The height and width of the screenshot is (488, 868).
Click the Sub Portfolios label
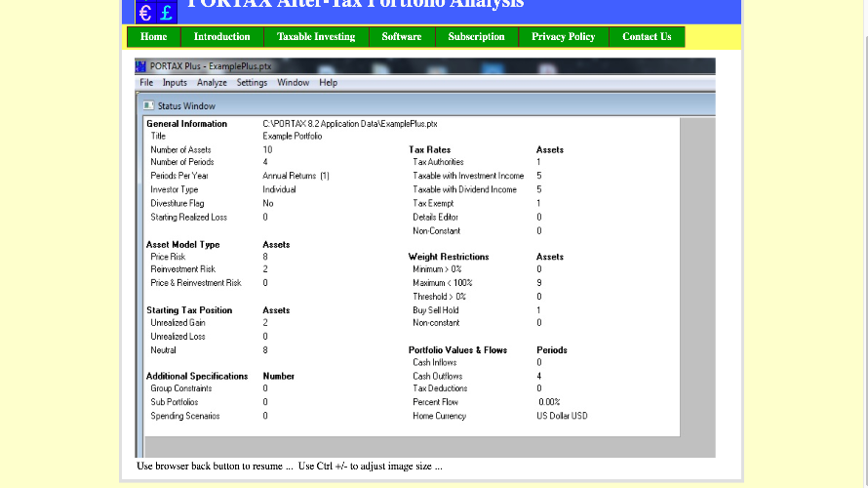[175, 402]
